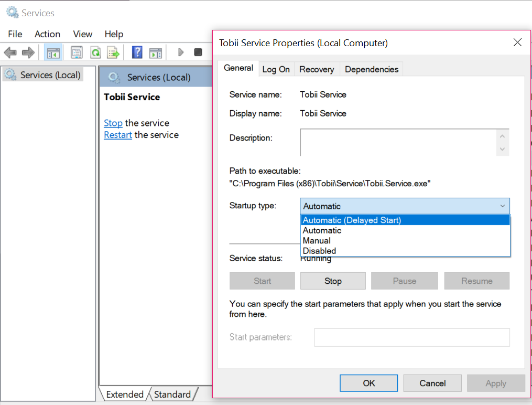The image size is (532, 405).
Task: Choose Automatic startup option in list
Action: pos(406,230)
